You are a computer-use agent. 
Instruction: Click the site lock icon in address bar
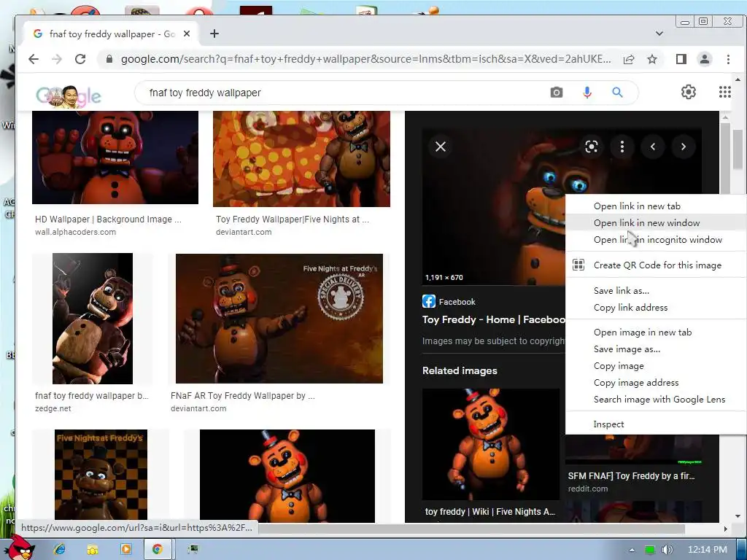[109, 59]
